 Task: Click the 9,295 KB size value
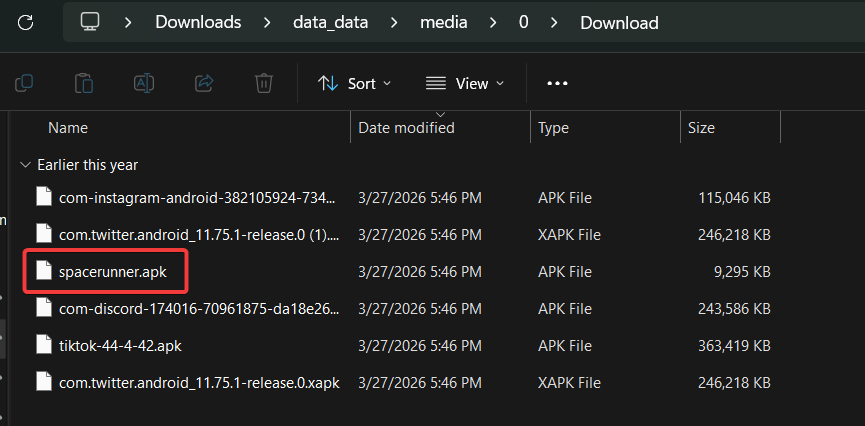click(x=742, y=271)
